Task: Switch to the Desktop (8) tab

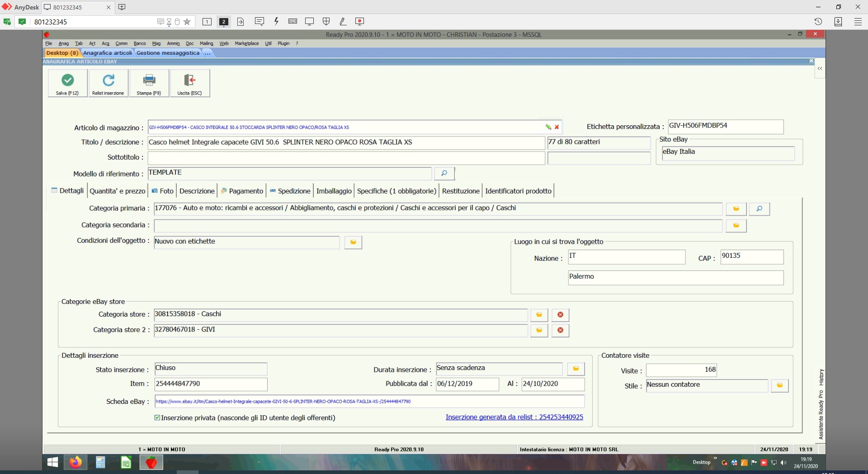Action: point(62,53)
